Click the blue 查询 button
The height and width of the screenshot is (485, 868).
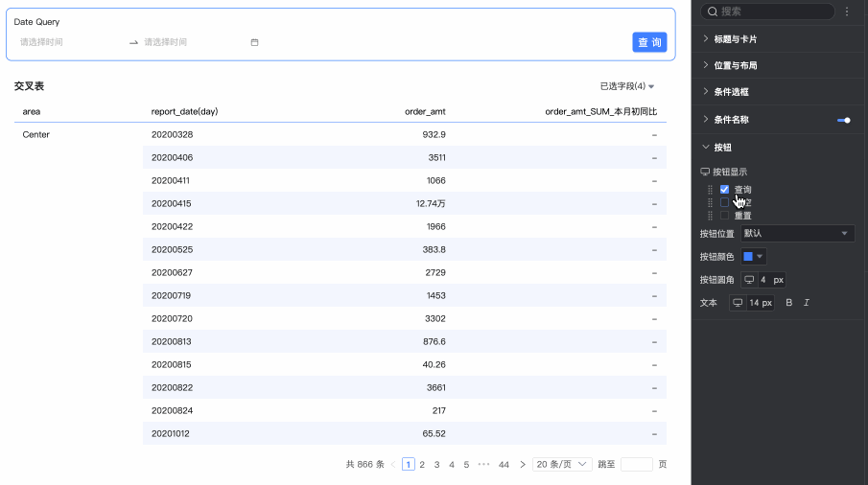(x=649, y=42)
